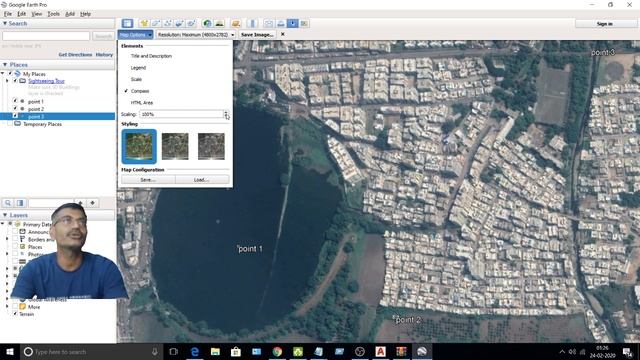This screenshot has width=640, height=360.
Task: Open the Resolution Maximum dropdown
Action: [x=196, y=35]
